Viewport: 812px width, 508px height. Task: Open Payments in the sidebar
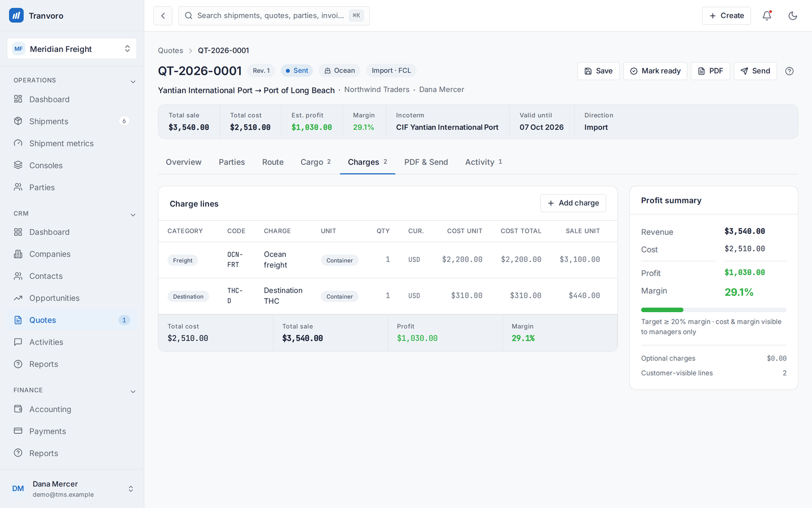point(72,431)
